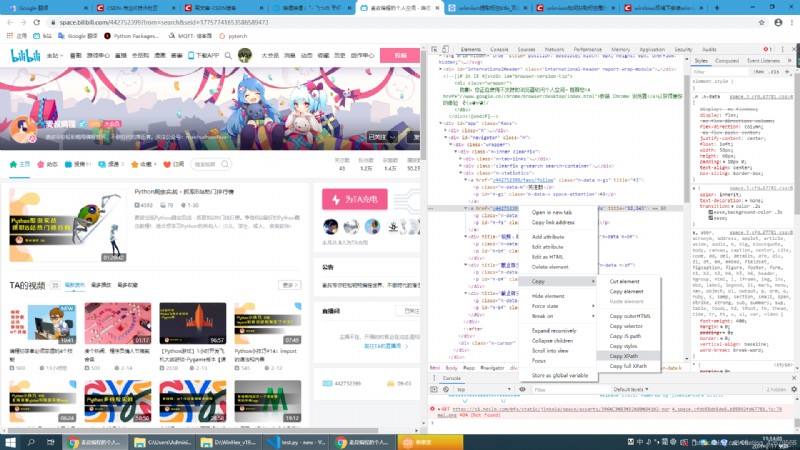Click Edit as HTML in context menu
The width and height of the screenshot is (800, 450).
pyautogui.click(x=547, y=257)
